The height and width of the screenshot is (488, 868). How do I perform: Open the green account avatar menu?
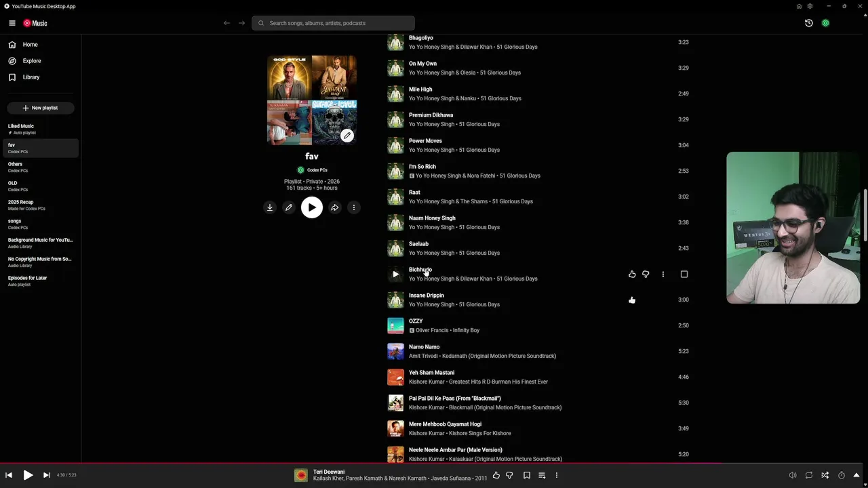[x=825, y=23]
